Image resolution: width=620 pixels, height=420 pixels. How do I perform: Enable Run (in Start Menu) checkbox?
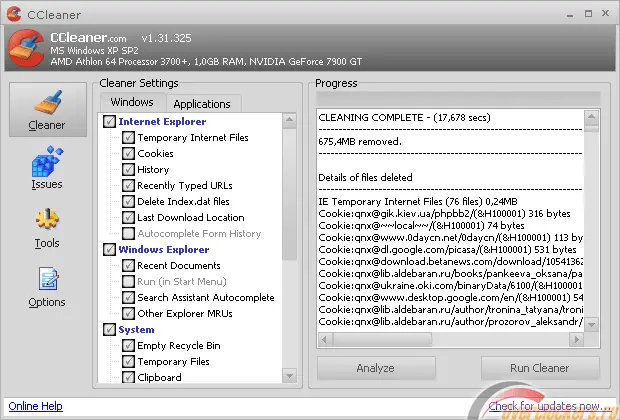[128, 281]
